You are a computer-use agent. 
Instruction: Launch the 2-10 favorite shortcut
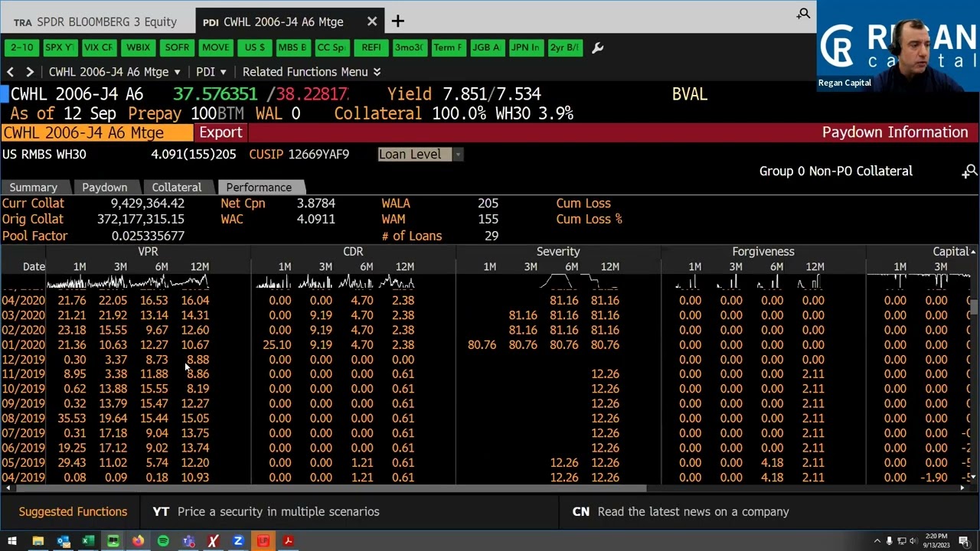click(x=21, y=47)
